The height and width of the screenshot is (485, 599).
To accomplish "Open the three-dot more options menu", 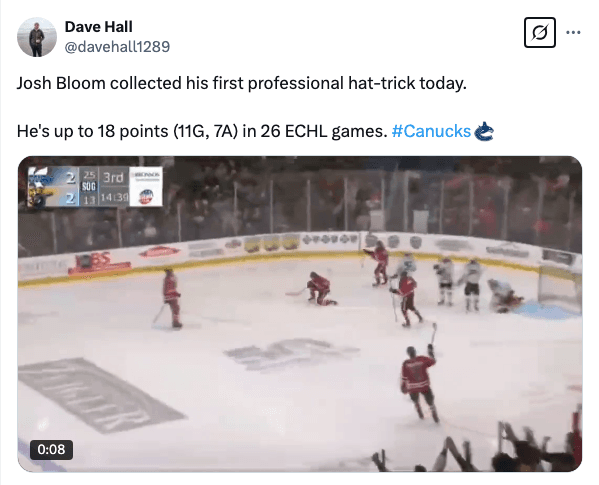I will [x=573, y=32].
